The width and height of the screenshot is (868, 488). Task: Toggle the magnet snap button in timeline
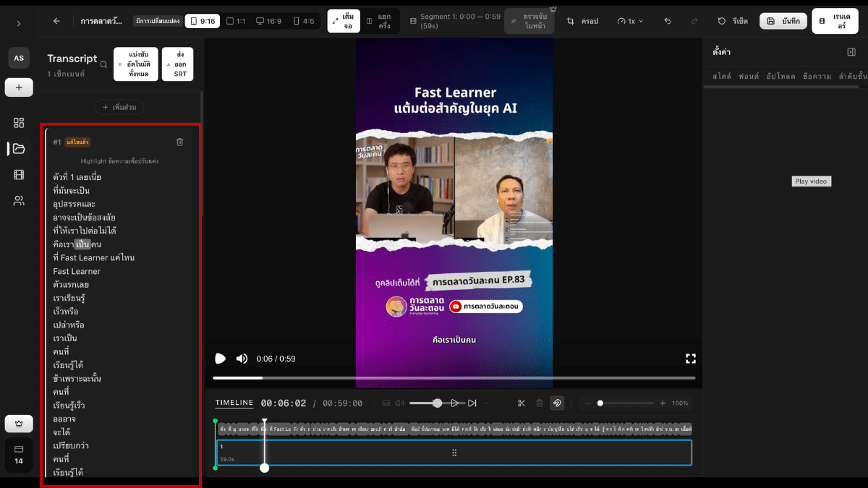[x=557, y=403]
